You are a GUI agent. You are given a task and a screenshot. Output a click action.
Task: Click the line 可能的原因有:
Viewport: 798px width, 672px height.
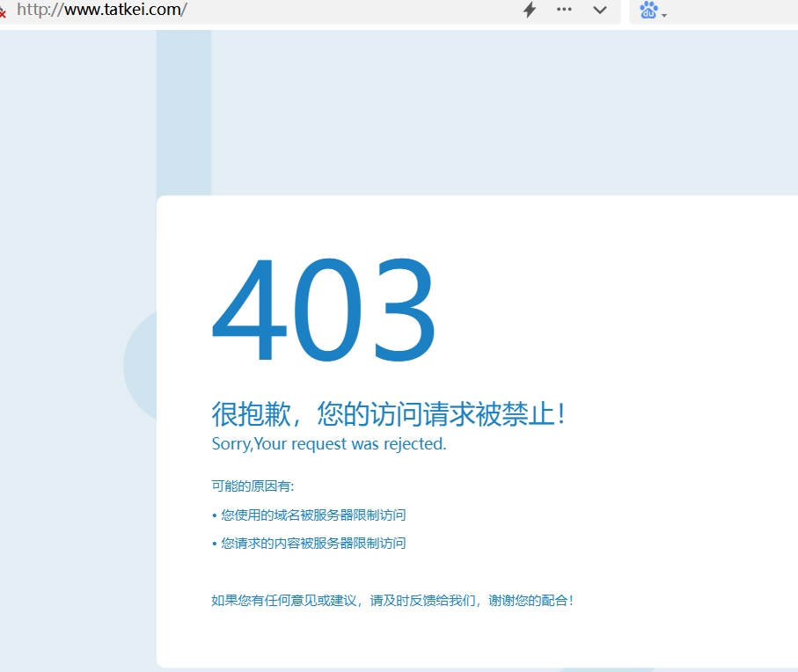pyautogui.click(x=253, y=486)
